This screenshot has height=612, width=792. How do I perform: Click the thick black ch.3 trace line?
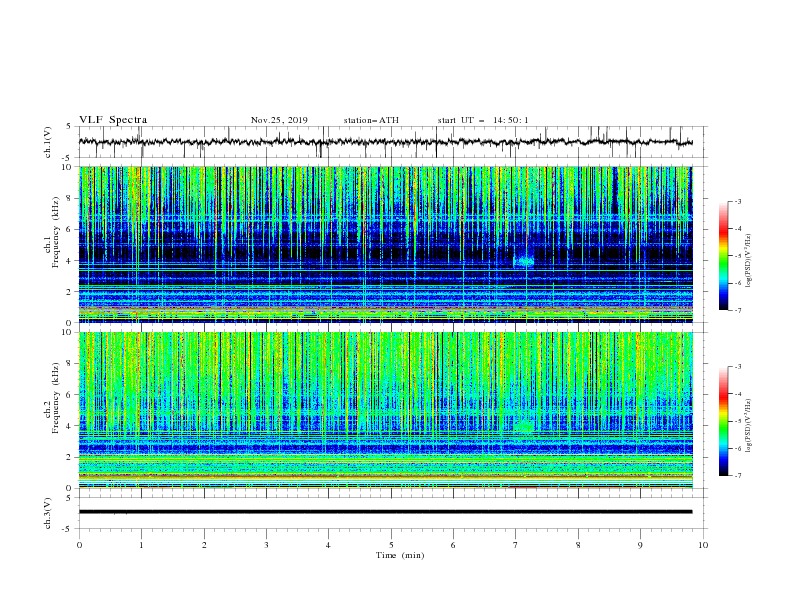[x=385, y=512]
